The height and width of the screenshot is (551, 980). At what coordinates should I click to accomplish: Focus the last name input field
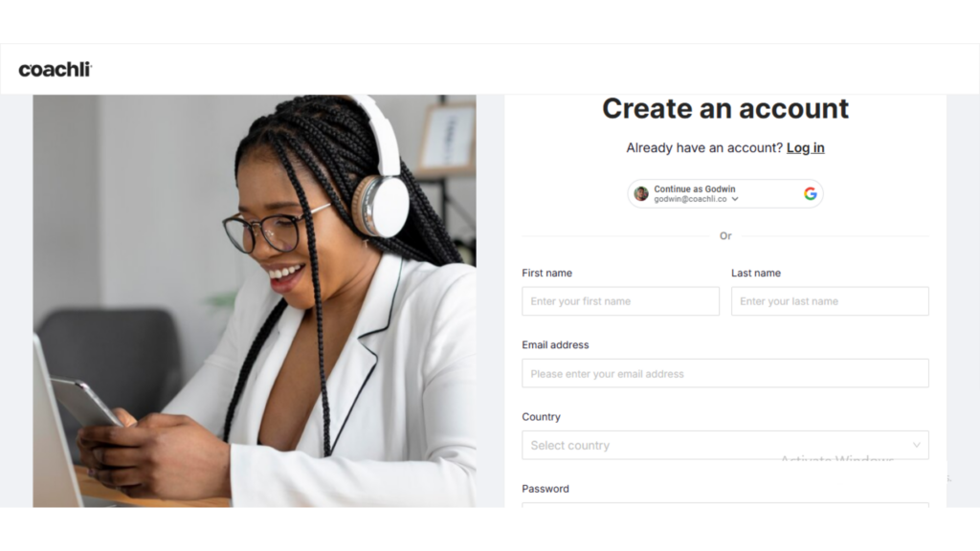[830, 301]
